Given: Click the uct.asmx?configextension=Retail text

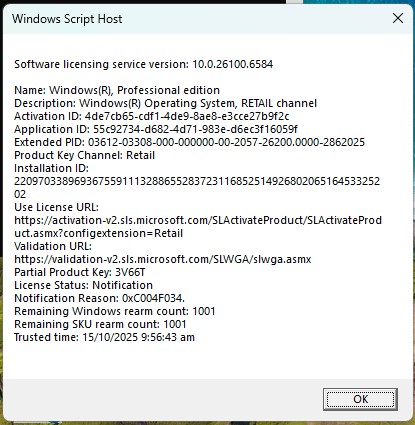Looking at the screenshot, I should [98, 233].
